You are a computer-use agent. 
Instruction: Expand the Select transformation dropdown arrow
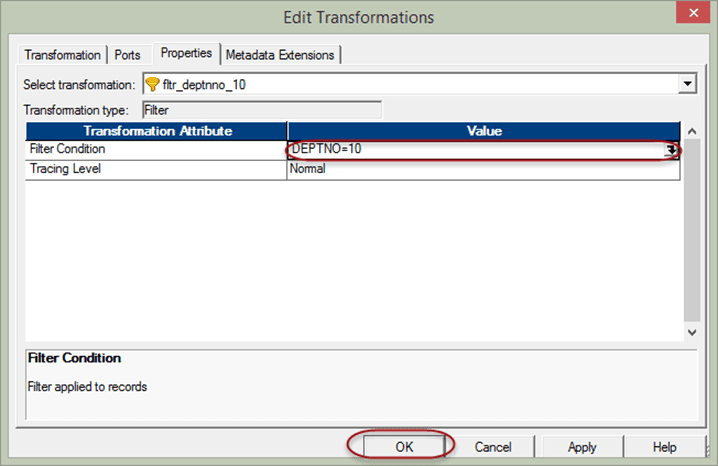click(687, 85)
